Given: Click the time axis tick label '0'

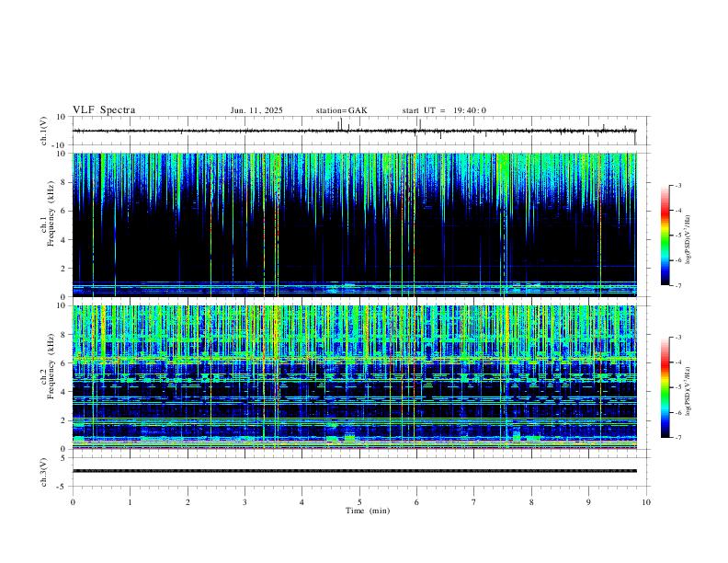Looking at the screenshot, I should 73,502.
